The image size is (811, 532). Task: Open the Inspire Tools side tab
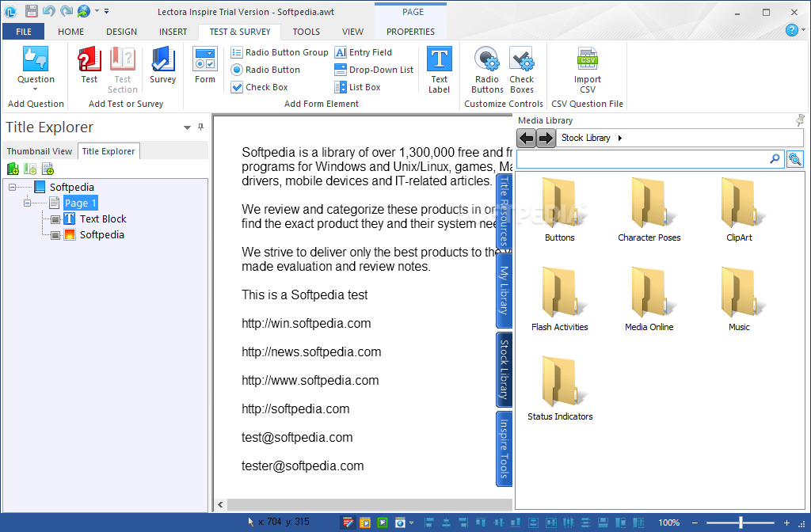(504, 449)
